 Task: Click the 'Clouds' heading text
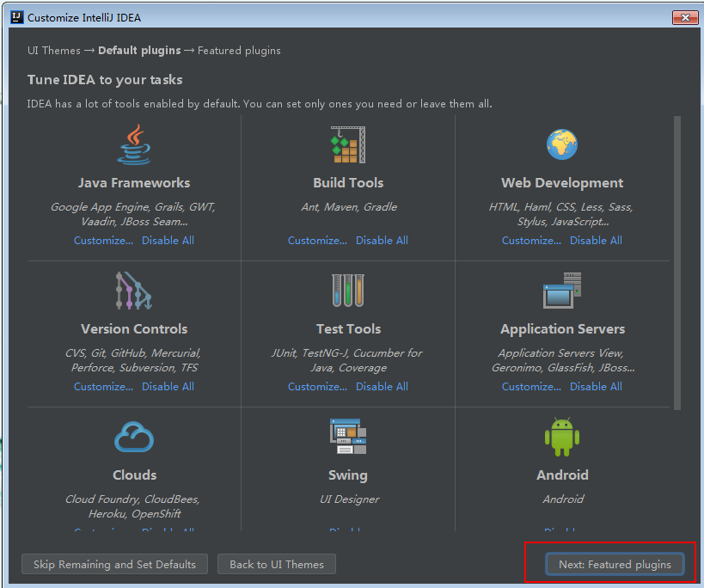pos(135,475)
